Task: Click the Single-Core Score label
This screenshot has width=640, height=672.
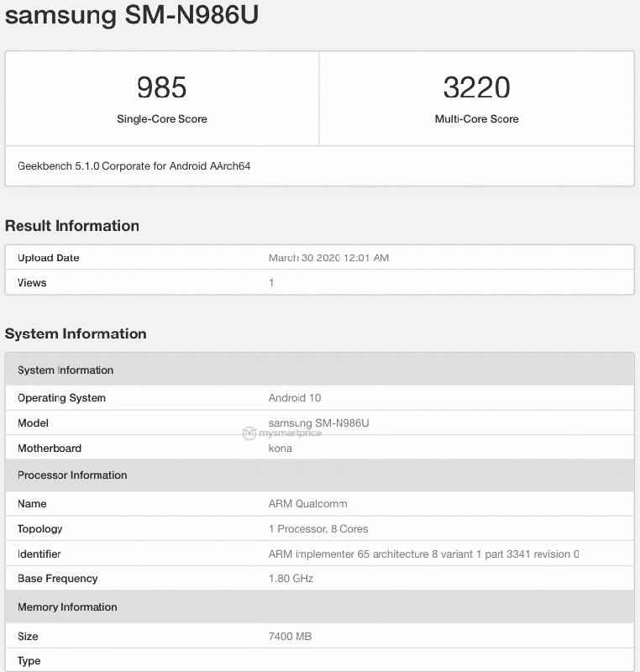Action: pos(161,119)
